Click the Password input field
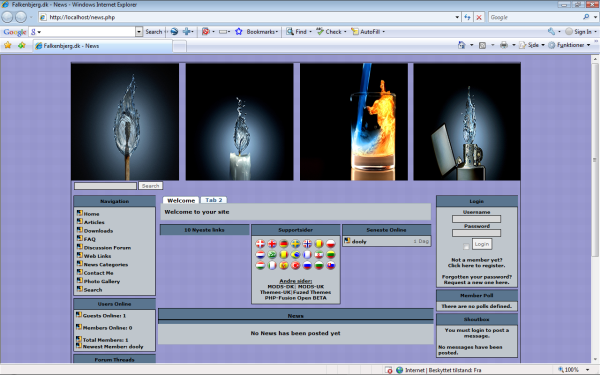Image resolution: width=600 pixels, height=375 pixels. pos(476,233)
